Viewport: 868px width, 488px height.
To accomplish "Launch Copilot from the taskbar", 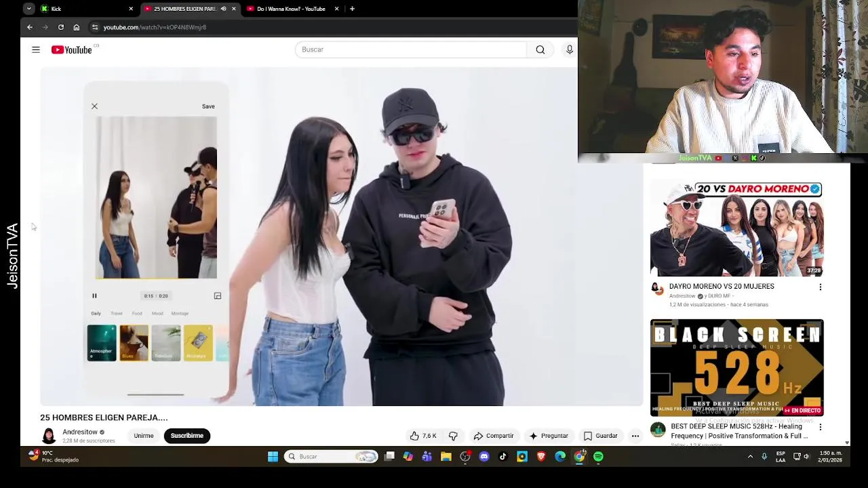I will tap(408, 457).
